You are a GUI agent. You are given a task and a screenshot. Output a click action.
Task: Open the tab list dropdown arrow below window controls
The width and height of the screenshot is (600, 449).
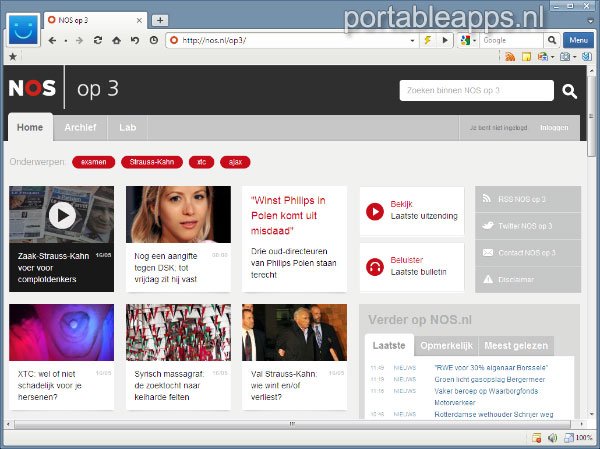590,21
